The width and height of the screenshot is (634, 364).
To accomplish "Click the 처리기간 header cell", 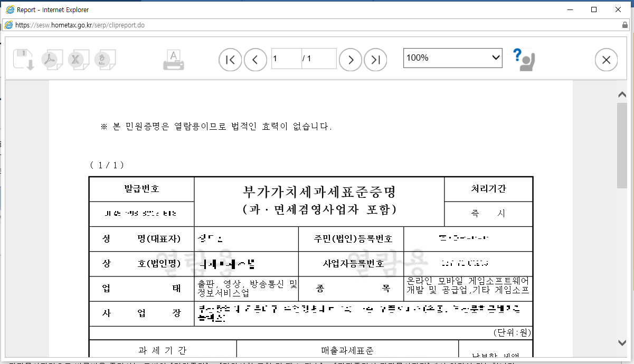I will click(488, 189).
